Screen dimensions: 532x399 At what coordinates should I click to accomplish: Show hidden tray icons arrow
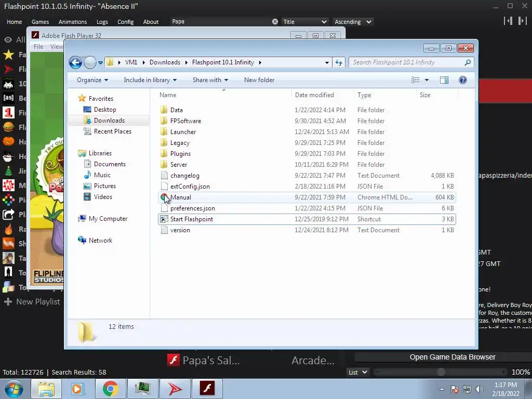click(x=442, y=389)
